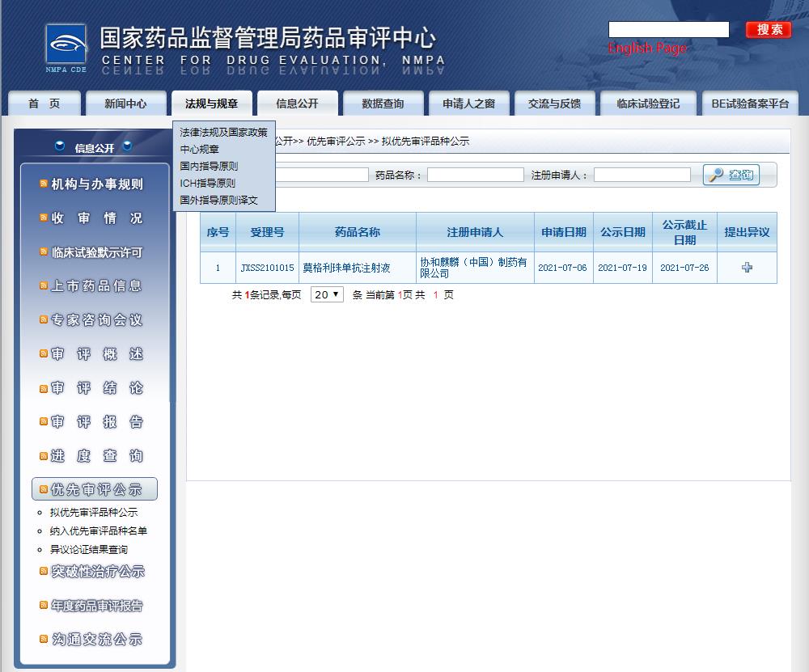Click the plus icon to raise objection
Viewport: 809px width, 672px height.
[x=747, y=267]
